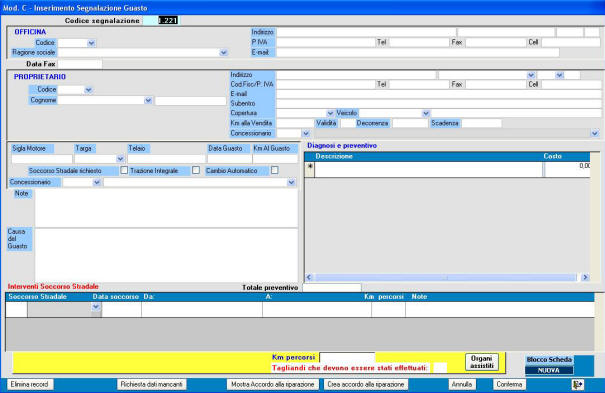Click the Officina Indirizzo field
Viewport: 605px width, 393px height.
point(366,32)
